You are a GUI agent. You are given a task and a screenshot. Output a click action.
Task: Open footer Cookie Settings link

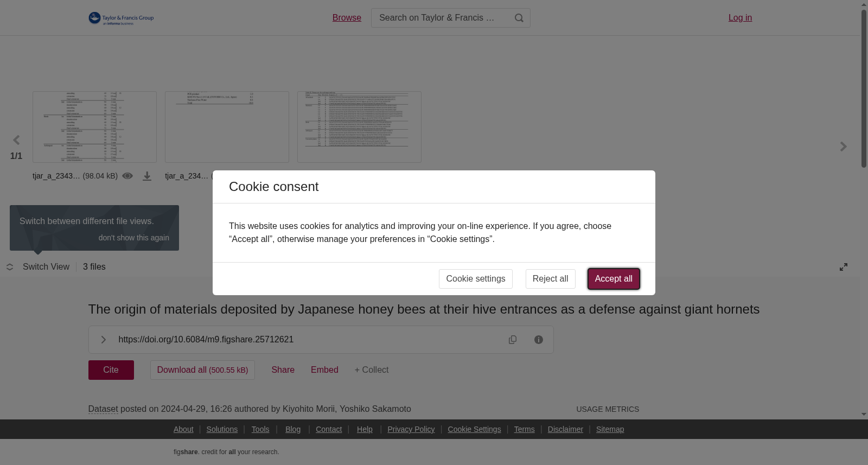474,429
